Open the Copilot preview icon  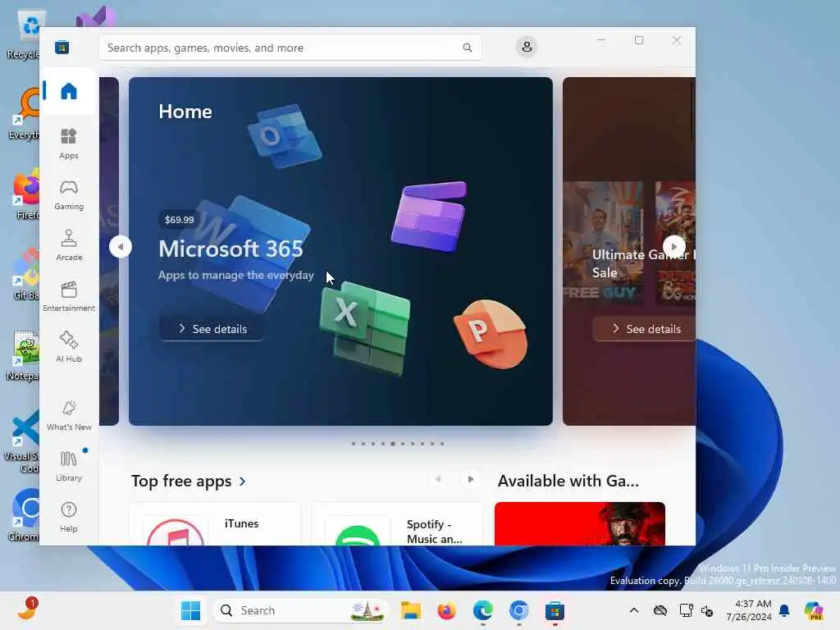[814, 610]
